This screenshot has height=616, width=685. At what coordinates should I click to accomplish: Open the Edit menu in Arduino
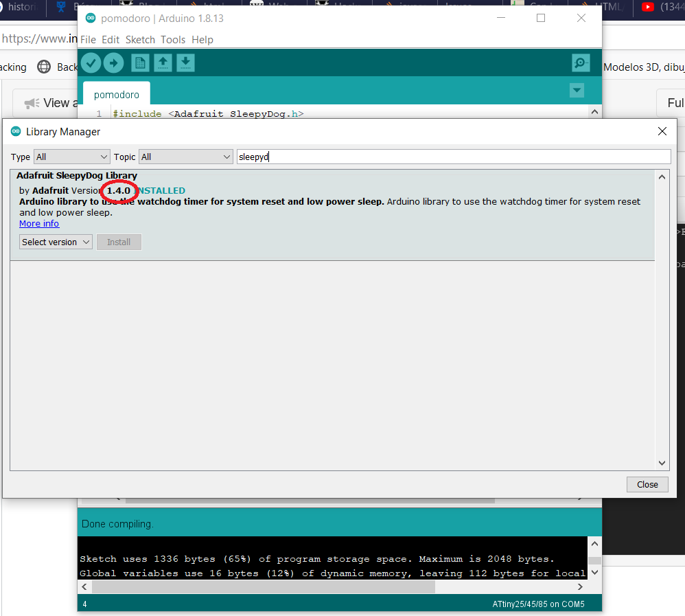point(111,40)
